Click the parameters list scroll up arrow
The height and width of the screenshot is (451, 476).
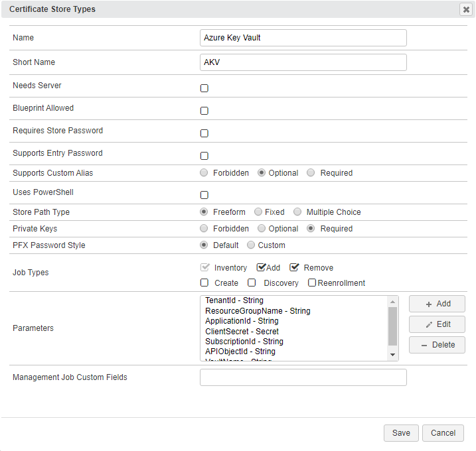click(392, 302)
